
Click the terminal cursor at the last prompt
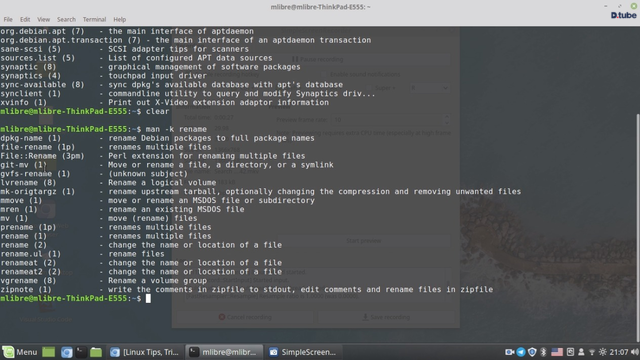coord(148,298)
